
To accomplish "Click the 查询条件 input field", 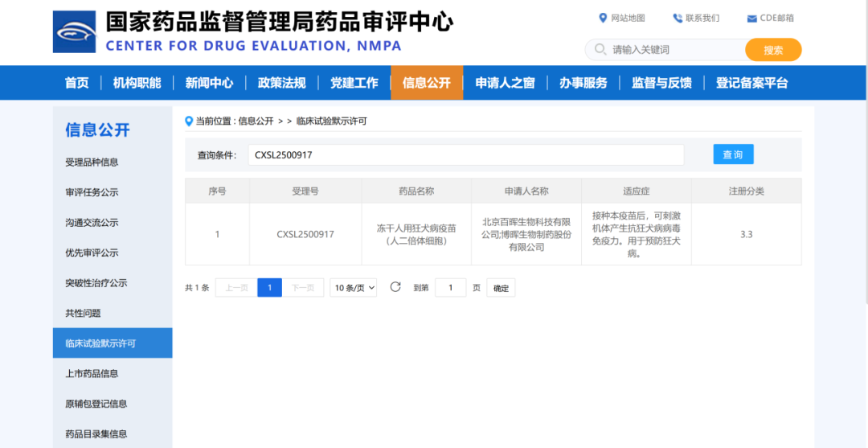I will point(465,154).
